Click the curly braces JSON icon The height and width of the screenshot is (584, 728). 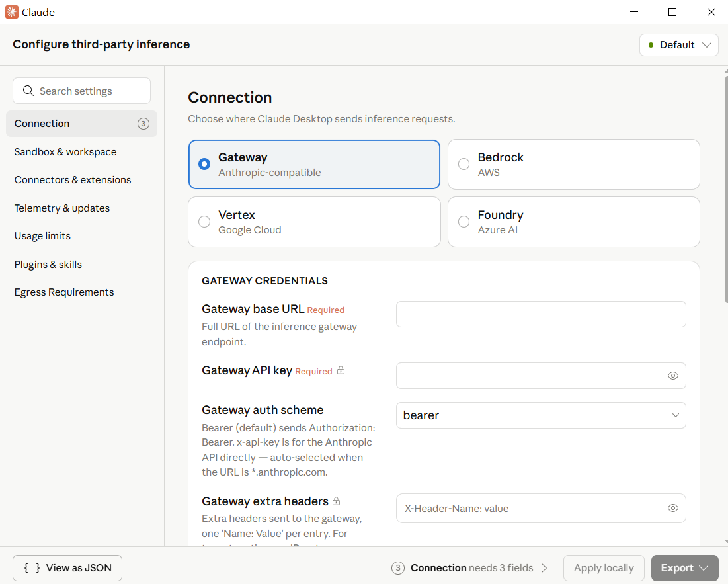click(x=32, y=567)
